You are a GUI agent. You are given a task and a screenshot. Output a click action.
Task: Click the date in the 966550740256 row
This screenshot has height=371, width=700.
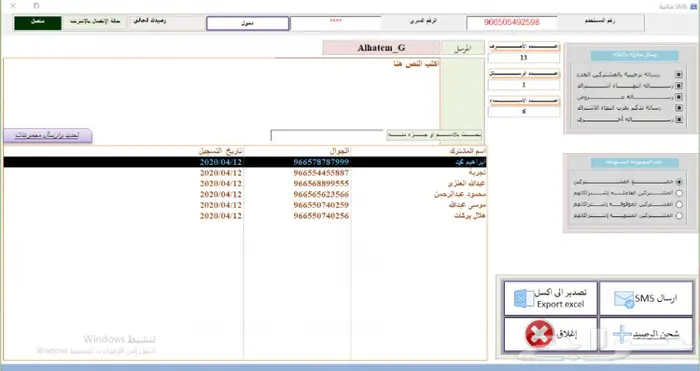(x=221, y=216)
